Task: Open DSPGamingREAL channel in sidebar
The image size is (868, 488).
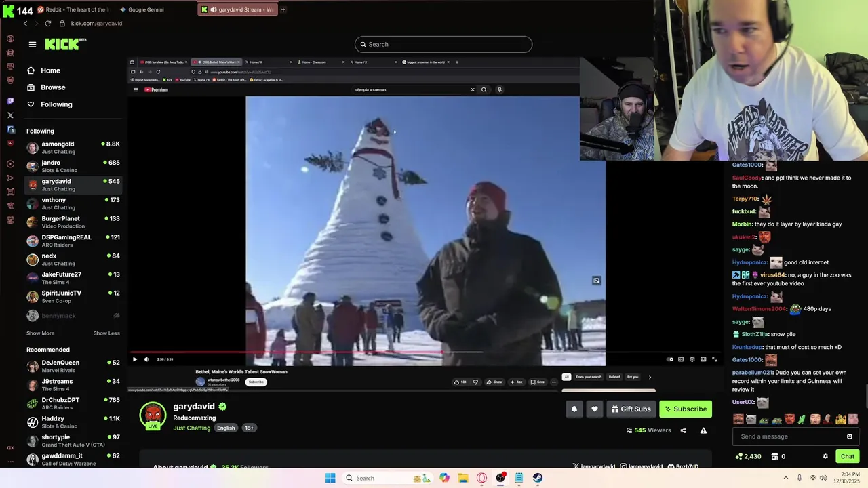Action: pos(73,241)
